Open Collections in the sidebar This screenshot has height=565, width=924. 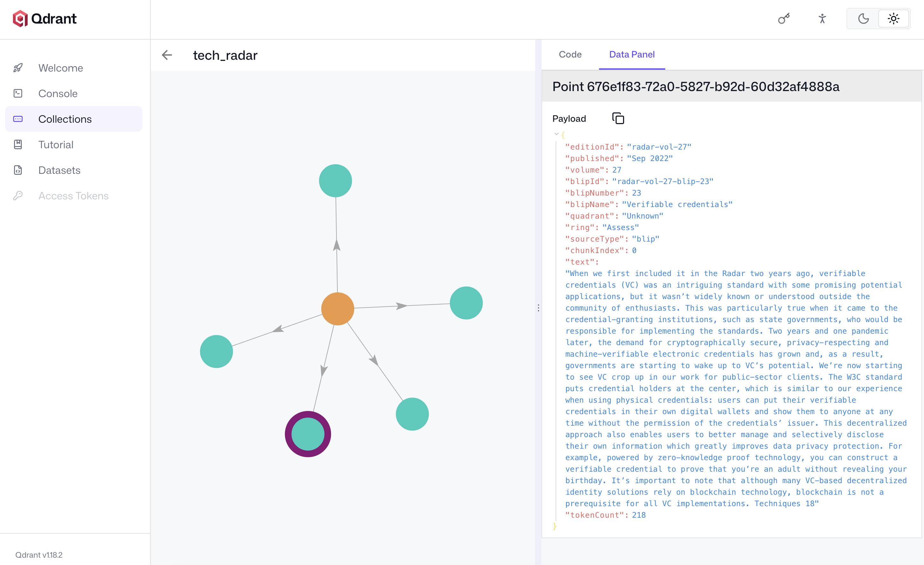tap(74, 119)
